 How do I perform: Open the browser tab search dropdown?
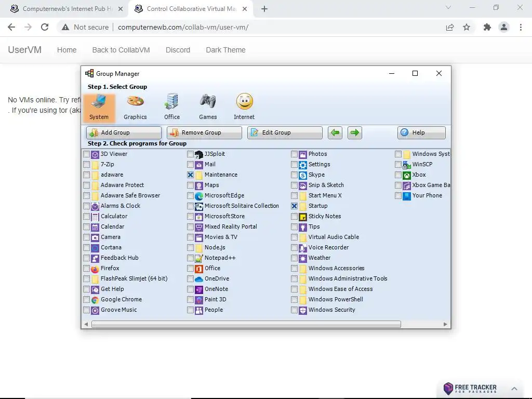coord(448,7)
